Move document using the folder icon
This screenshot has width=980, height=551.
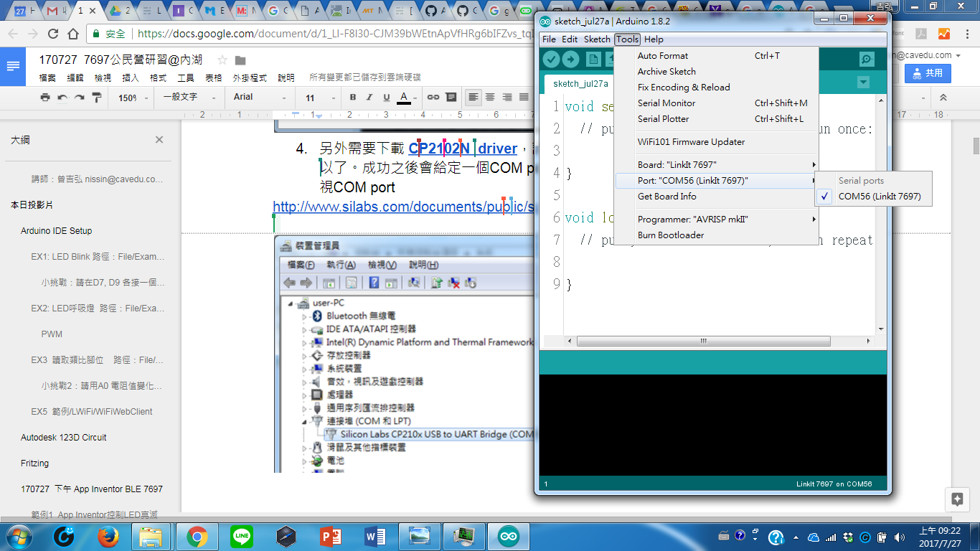click(240, 60)
